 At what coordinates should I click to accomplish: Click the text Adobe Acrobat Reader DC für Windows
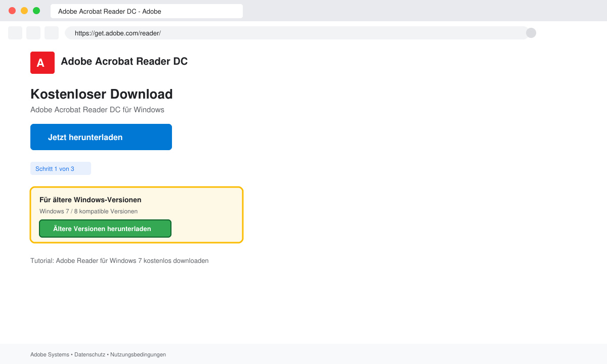tap(97, 110)
